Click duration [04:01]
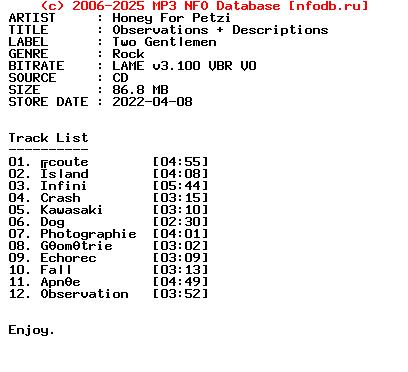The image size is (408, 372). (x=180, y=234)
